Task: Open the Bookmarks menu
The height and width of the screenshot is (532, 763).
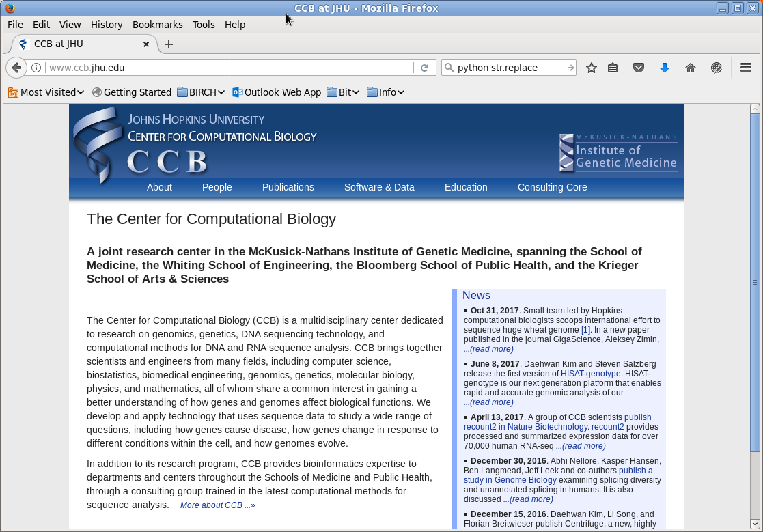Action: click(x=157, y=25)
